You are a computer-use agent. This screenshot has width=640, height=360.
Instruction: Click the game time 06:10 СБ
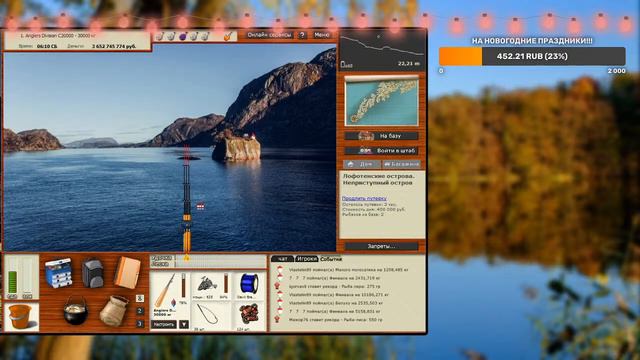pos(47,47)
